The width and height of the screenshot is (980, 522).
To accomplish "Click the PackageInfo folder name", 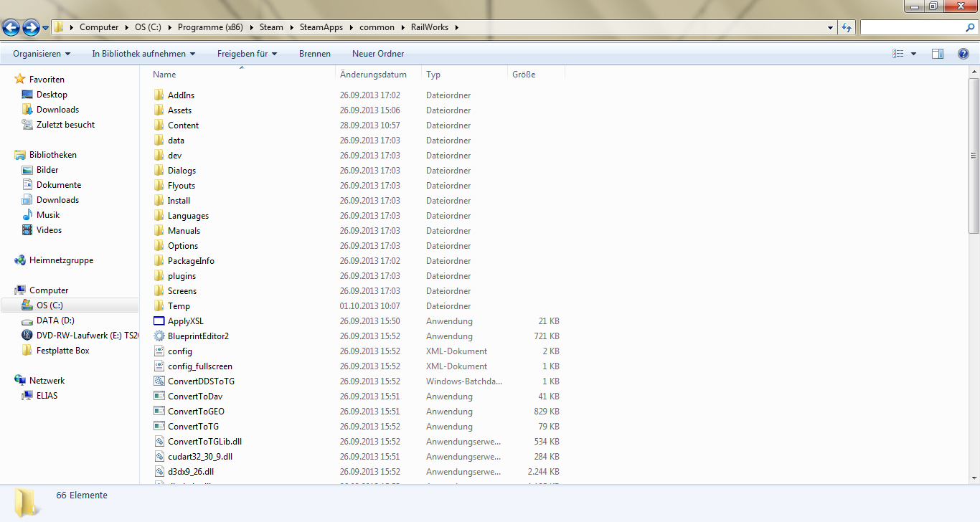I will 191,261.
